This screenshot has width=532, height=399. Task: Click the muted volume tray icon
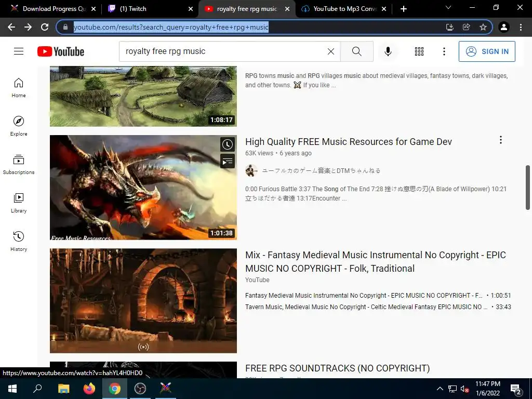465,389
